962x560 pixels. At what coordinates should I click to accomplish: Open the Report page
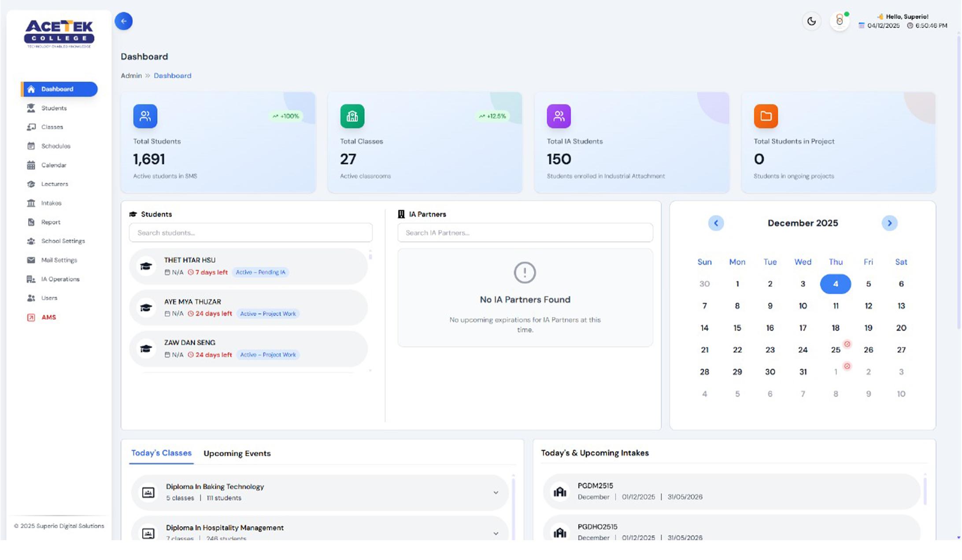point(51,222)
